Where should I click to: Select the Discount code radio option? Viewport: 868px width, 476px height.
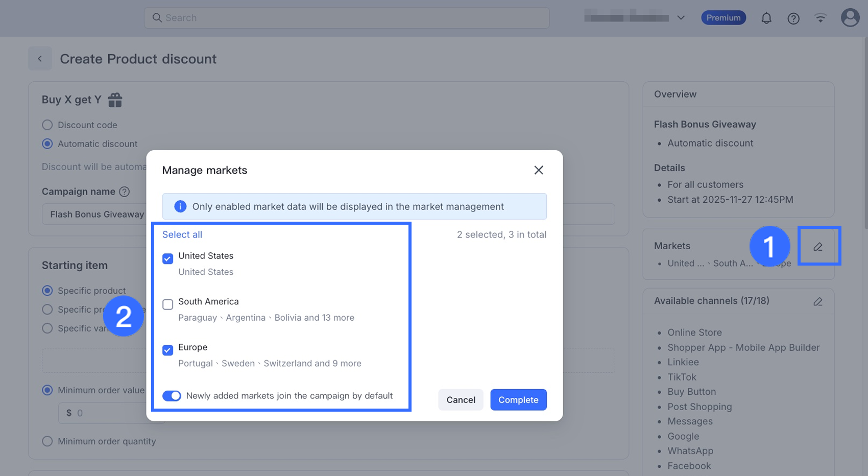pos(47,125)
